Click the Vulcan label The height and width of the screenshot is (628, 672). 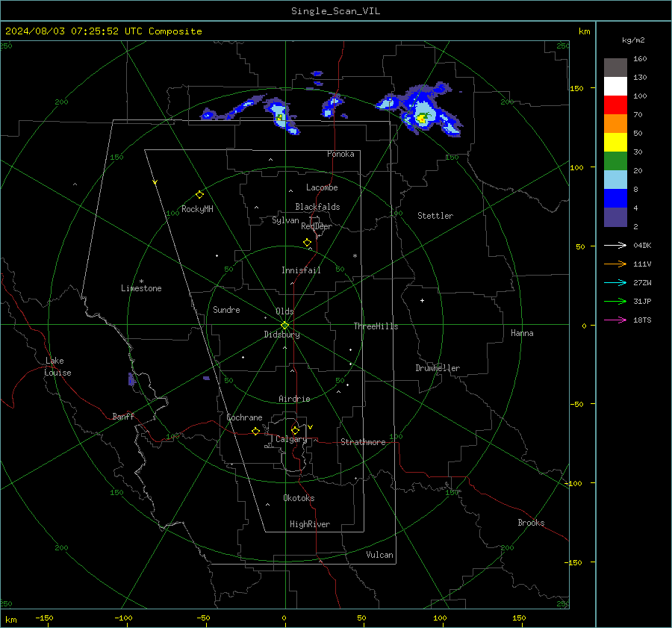pyautogui.click(x=380, y=555)
